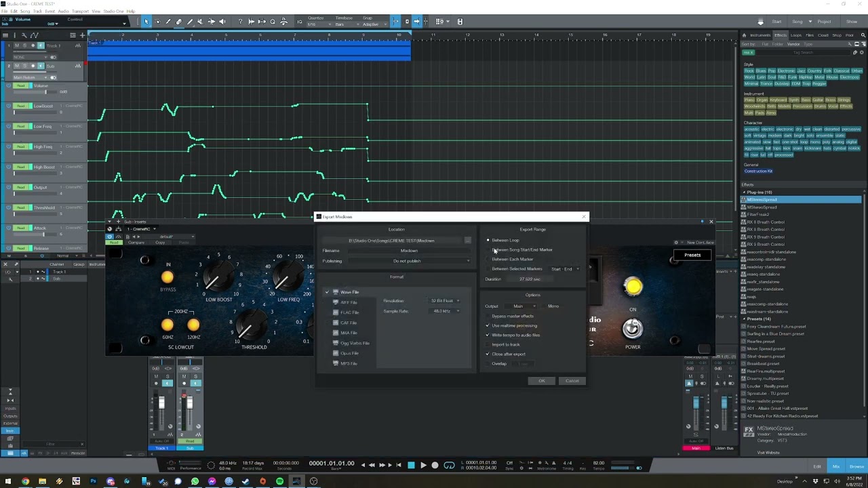Select the Split knife tool

(168, 22)
